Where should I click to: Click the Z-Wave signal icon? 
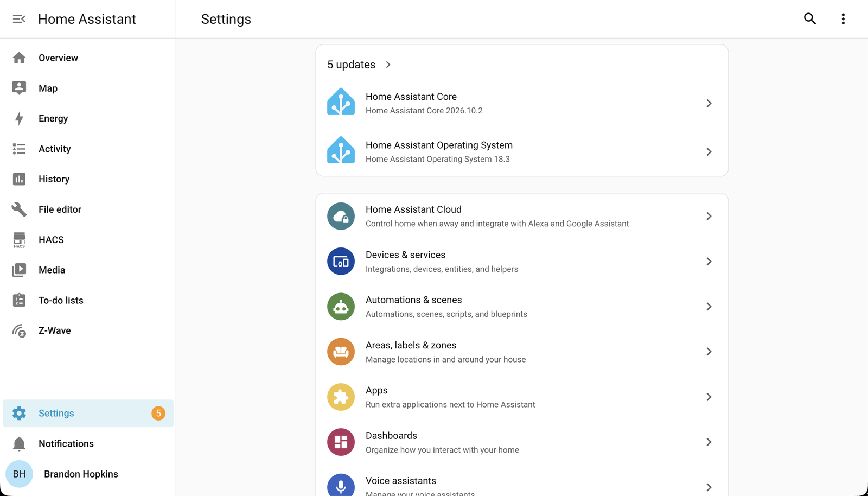(x=19, y=330)
